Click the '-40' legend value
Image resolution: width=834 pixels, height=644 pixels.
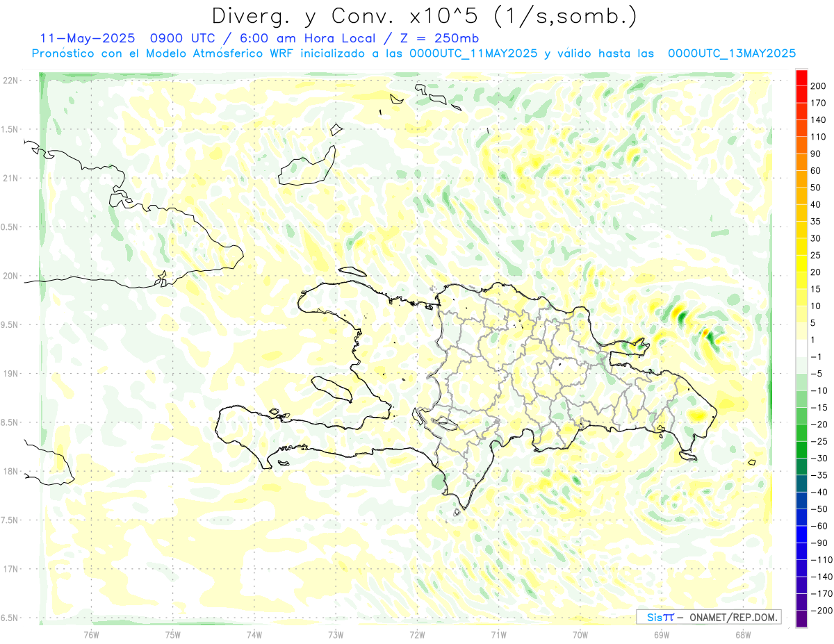(819, 492)
